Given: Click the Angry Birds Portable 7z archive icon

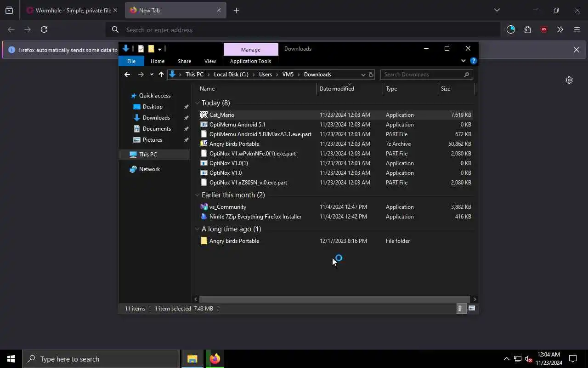Looking at the screenshot, I should [x=204, y=144].
